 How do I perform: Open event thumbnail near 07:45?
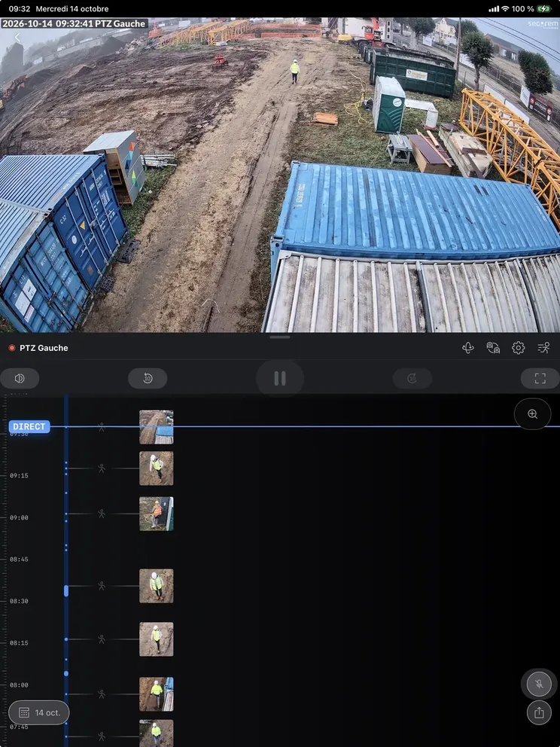(157, 733)
